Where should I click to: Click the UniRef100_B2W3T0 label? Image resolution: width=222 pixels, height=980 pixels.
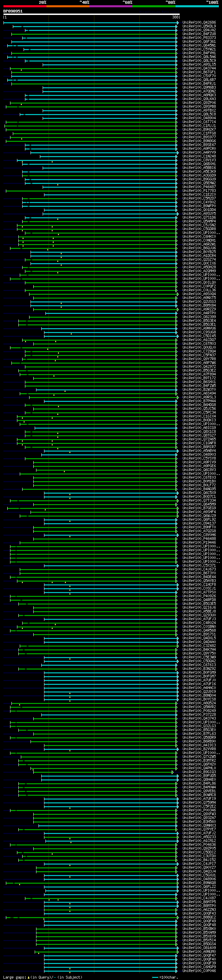coord(199,390)
